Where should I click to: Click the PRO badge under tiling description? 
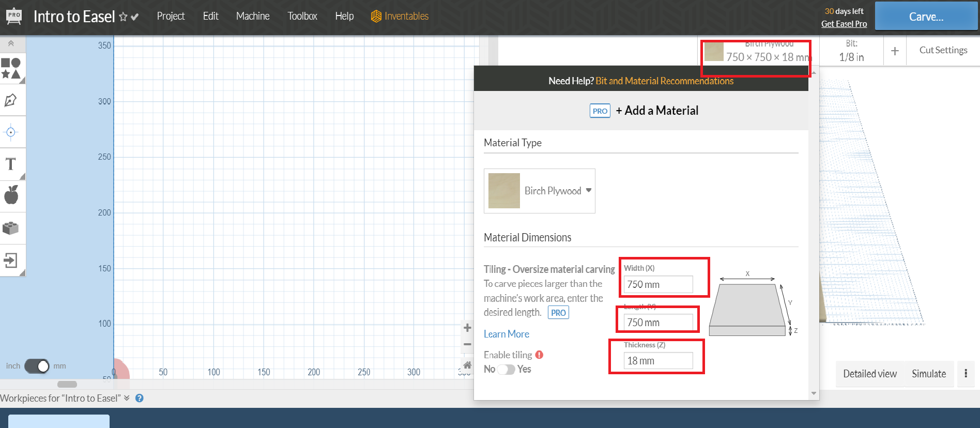click(x=558, y=313)
